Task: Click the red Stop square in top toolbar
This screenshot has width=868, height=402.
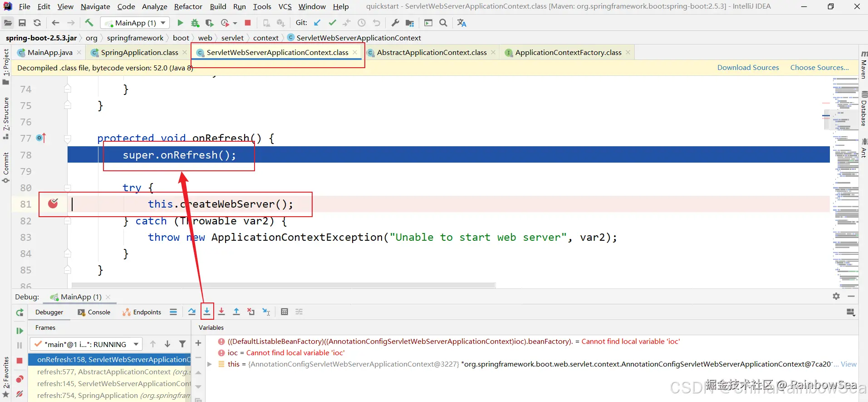Action: 248,23
